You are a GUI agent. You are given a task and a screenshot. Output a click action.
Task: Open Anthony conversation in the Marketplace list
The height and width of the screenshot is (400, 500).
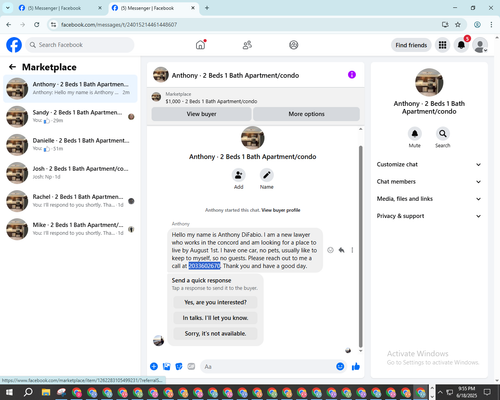pyautogui.click(x=70, y=89)
